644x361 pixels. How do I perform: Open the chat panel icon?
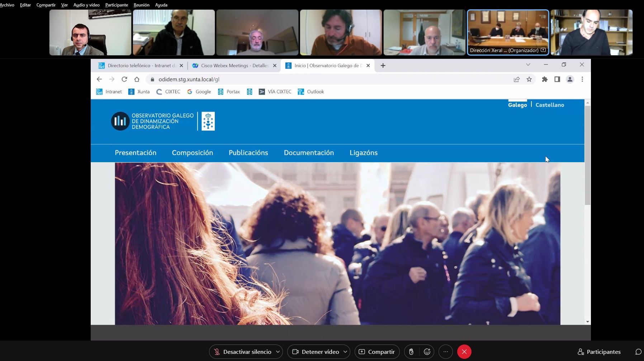[638, 352]
